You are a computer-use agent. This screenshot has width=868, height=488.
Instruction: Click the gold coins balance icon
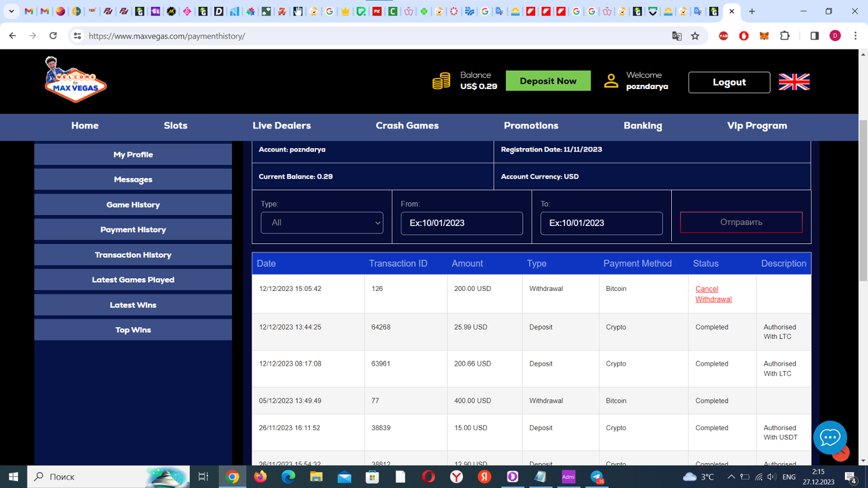[441, 81]
